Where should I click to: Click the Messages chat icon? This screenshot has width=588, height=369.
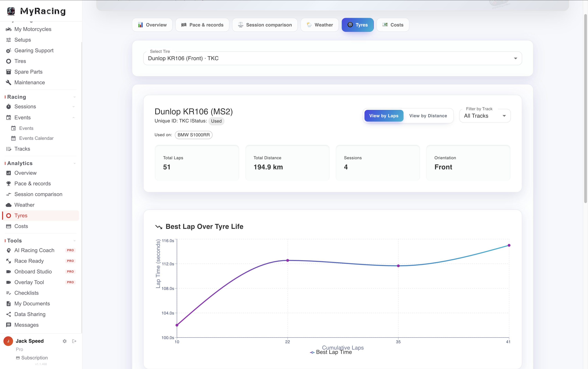[x=9, y=325]
